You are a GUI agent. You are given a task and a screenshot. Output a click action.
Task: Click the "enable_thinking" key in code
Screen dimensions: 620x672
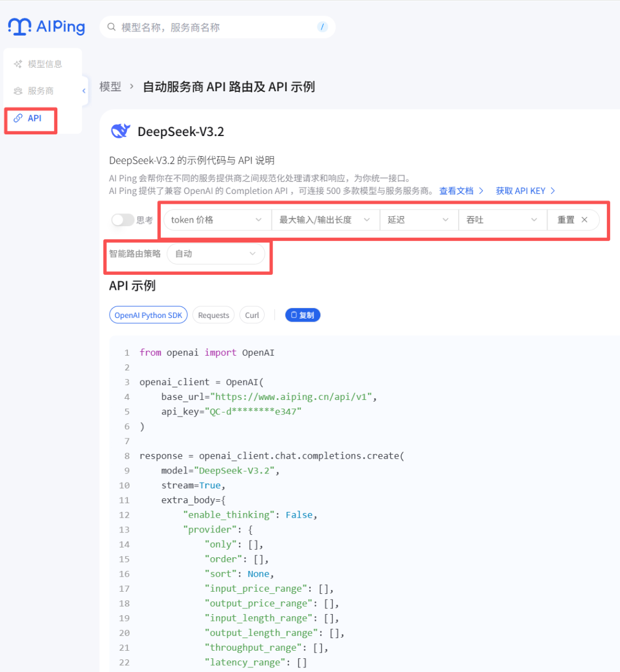[x=228, y=515]
